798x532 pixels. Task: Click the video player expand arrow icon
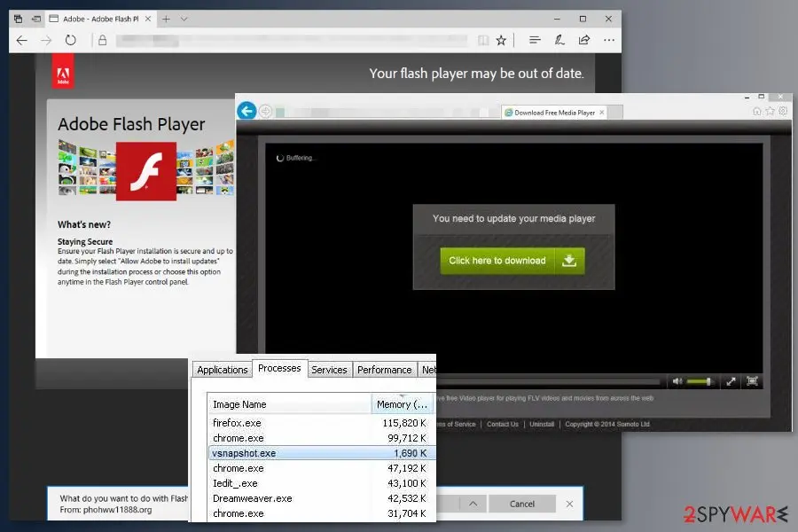pos(731,381)
